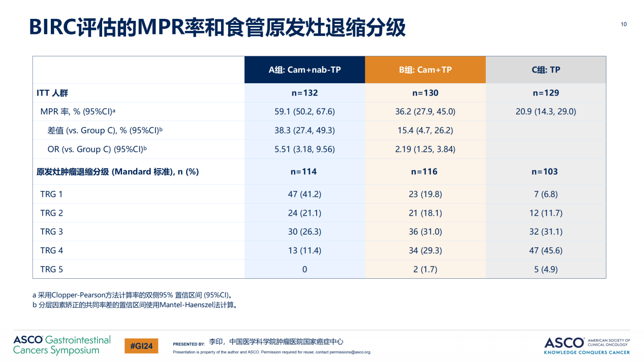Click footnote a about Clopper-Pearson method
644x362 pixels.
tap(133, 295)
